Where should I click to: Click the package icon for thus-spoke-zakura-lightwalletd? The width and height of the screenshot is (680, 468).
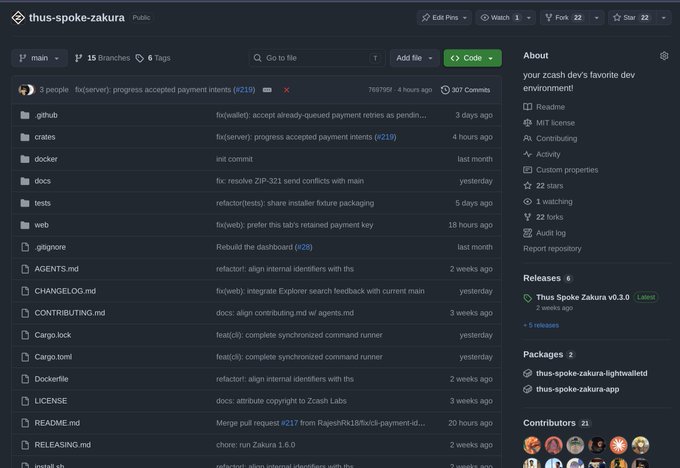tap(527, 373)
